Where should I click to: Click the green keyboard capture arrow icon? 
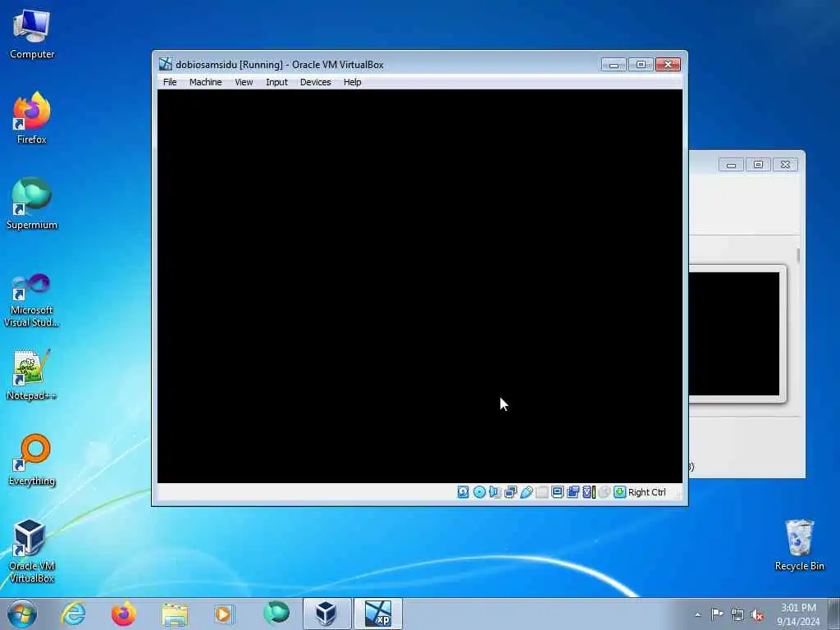620,492
